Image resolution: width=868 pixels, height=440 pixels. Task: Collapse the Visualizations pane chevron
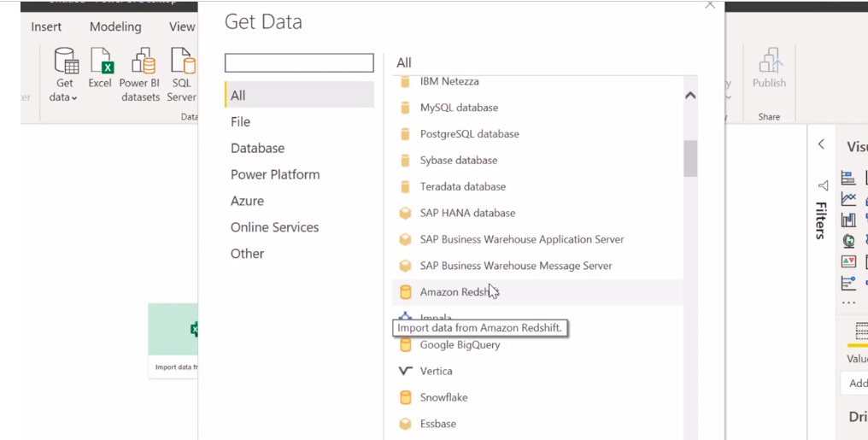click(822, 144)
